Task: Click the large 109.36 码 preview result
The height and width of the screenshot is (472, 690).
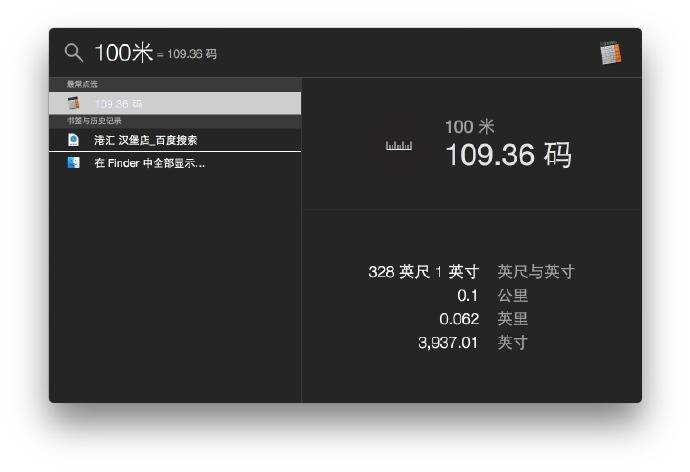Action: coord(508,155)
